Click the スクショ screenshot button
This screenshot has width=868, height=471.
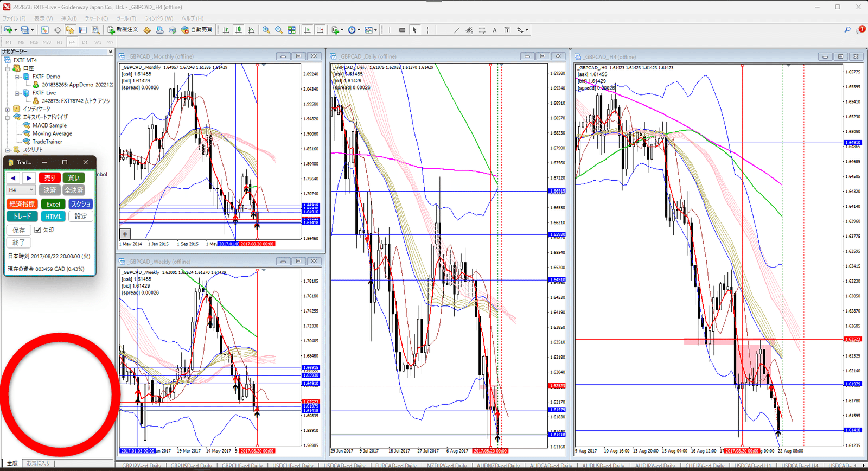tap(81, 204)
